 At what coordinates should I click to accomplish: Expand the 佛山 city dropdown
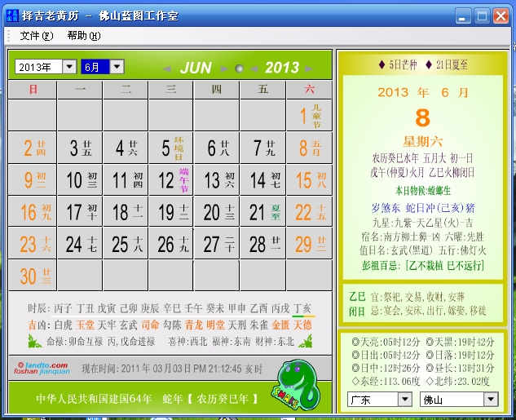(489, 399)
